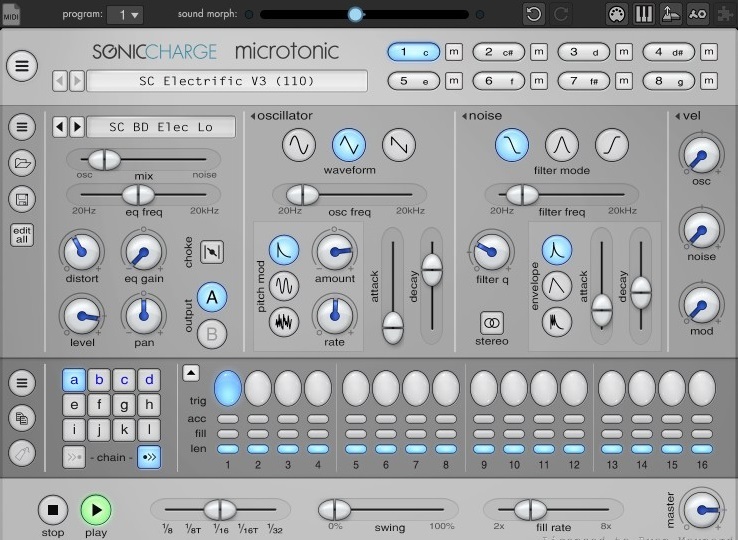Screen dimensions: 738x540
Task: Collapse the oscillator section triangle
Action: click(253, 116)
